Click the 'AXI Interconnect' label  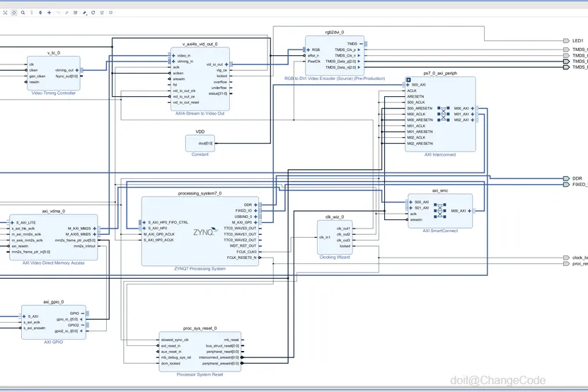coord(440,154)
